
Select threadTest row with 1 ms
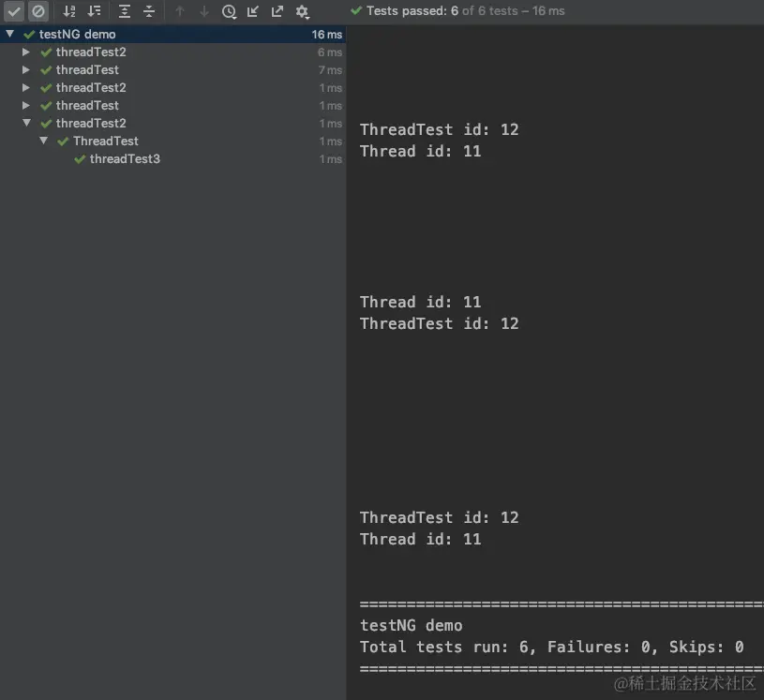point(173,105)
